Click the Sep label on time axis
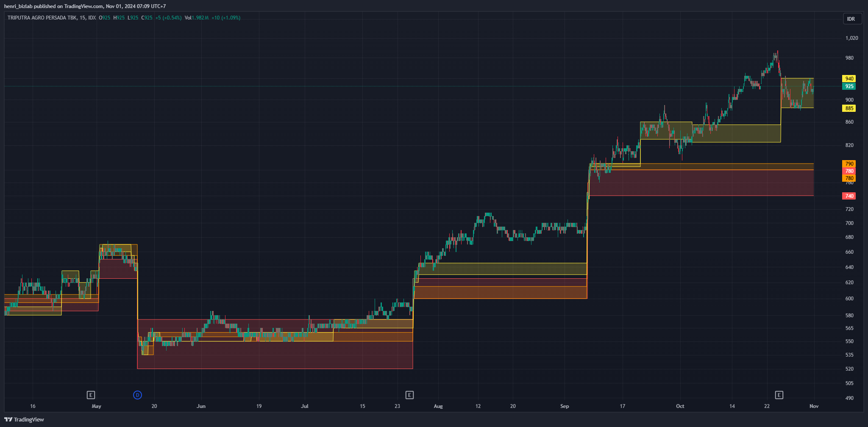 click(565, 406)
